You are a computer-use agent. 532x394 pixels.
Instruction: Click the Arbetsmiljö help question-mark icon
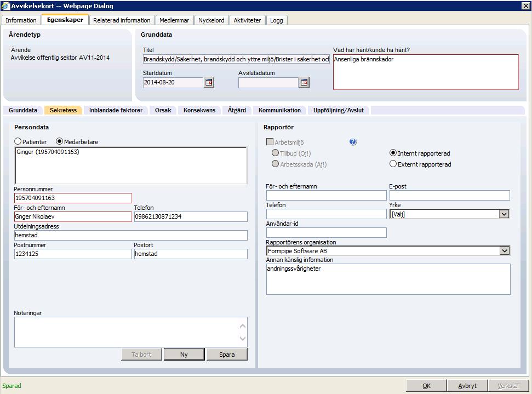point(353,142)
